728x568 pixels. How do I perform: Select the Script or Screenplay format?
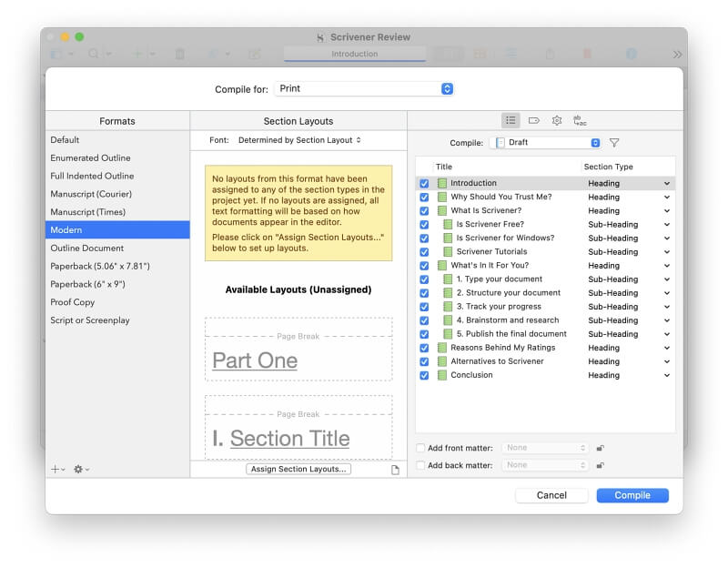click(x=117, y=320)
